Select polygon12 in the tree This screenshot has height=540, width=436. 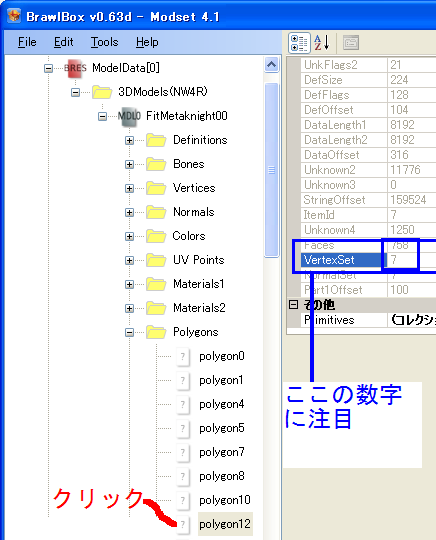tap(225, 524)
